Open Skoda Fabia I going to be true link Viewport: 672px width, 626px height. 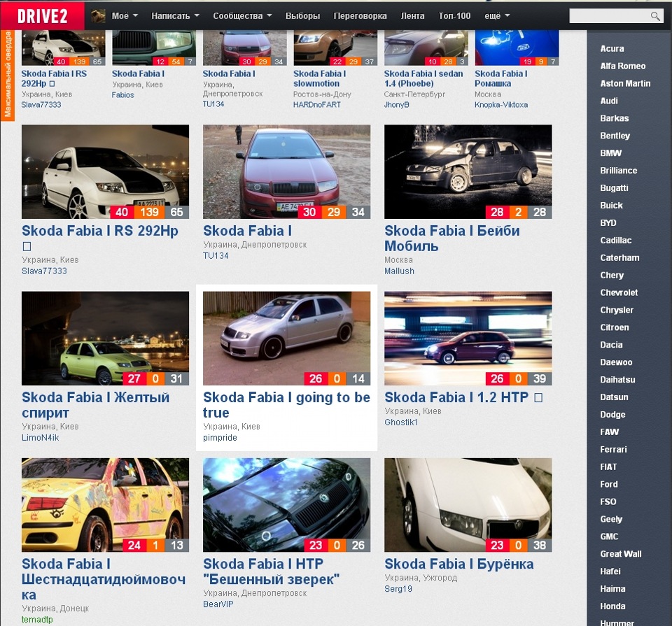[x=287, y=405]
